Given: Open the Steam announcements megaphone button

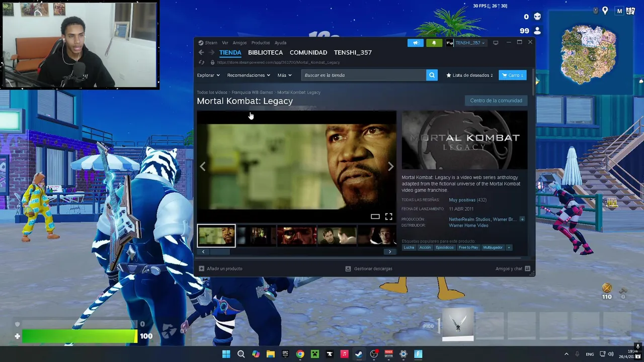Looking at the screenshot, I should click(x=416, y=43).
